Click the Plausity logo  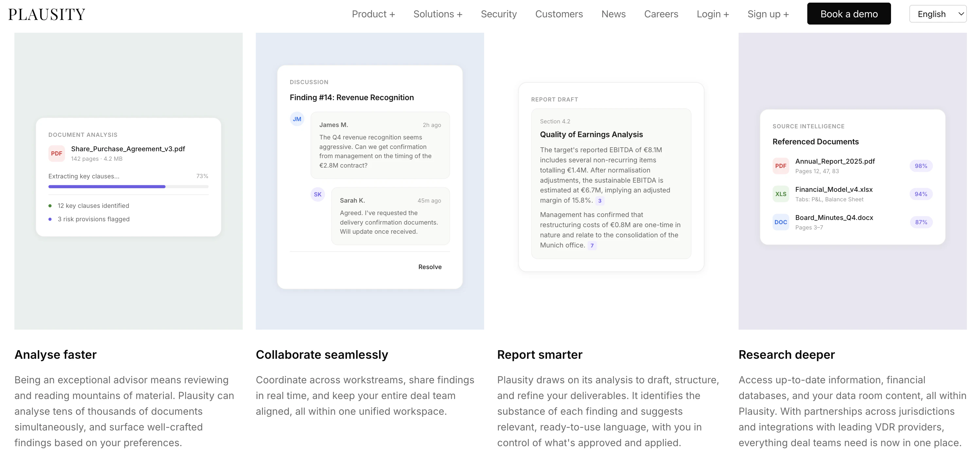(47, 14)
